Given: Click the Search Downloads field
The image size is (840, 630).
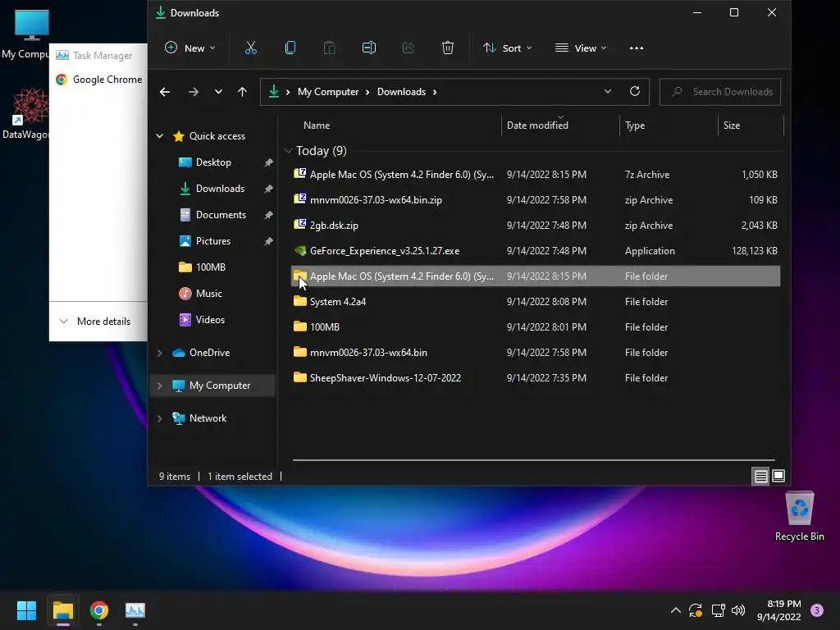Looking at the screenshot, I should point(720,92).
